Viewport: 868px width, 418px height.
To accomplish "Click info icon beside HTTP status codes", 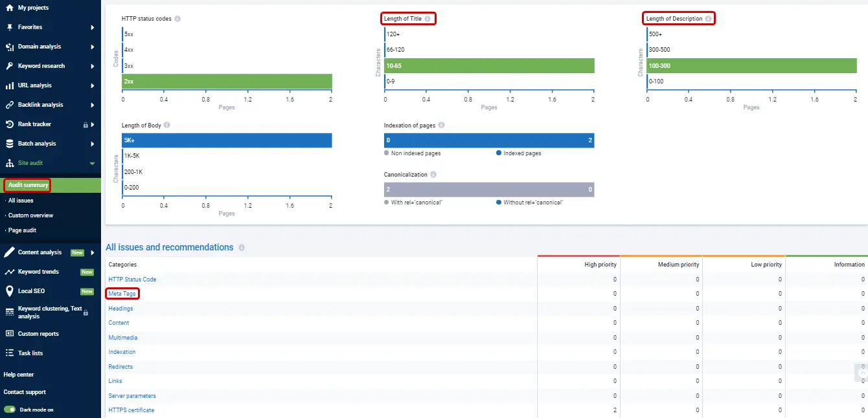I will pos(177,19).
